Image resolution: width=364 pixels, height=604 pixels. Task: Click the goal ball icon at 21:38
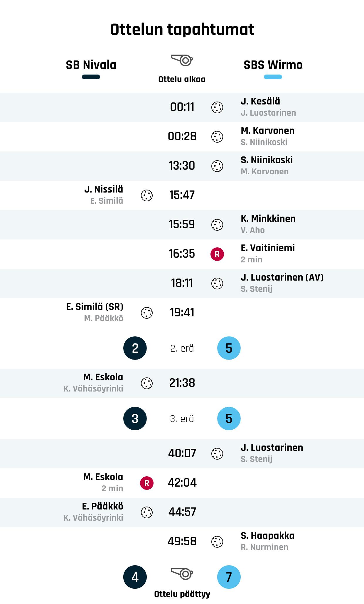click(147, 383)
